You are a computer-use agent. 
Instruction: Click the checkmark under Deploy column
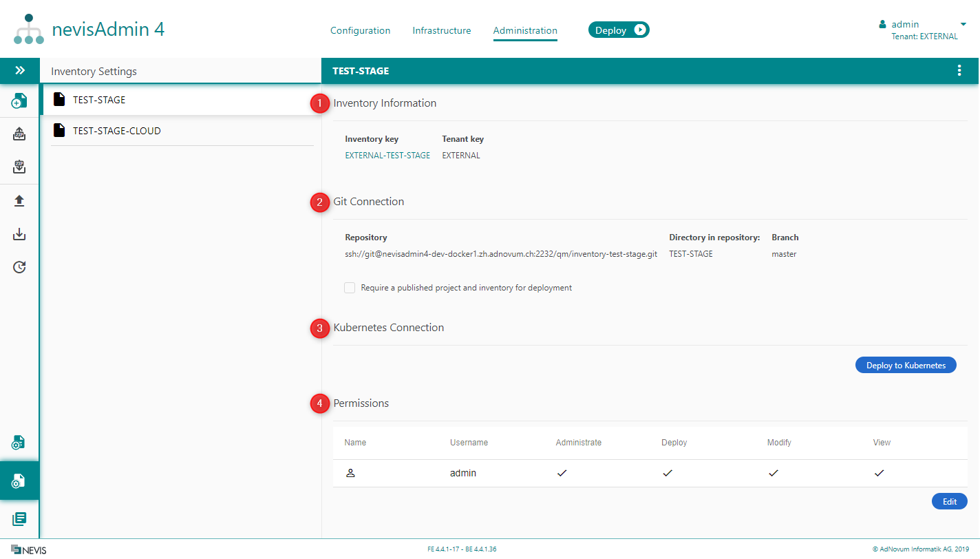pos(667,473)
